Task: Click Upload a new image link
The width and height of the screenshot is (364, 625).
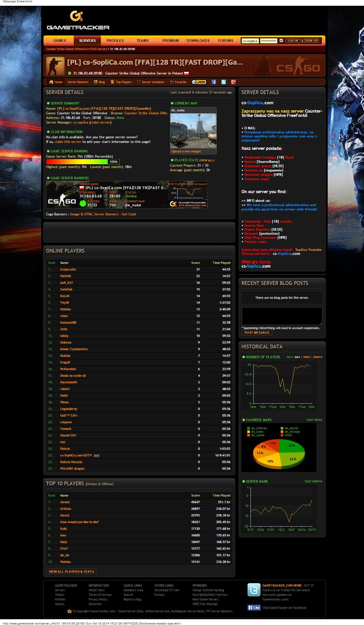Action: coord(186,151)
